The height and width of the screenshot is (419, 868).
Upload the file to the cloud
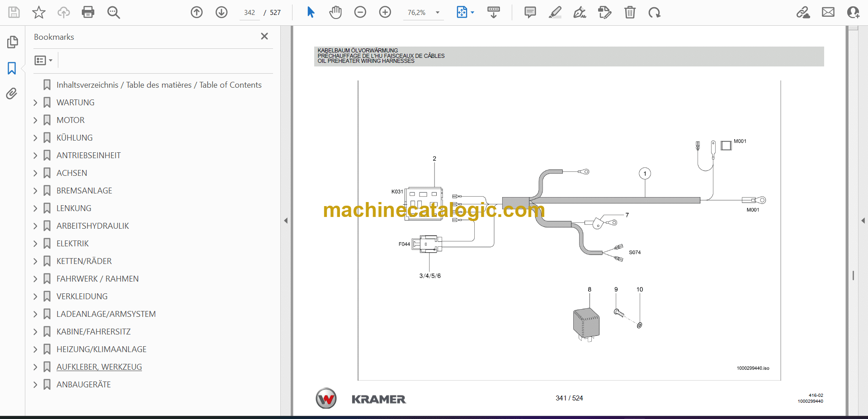(x=64, y=12)
